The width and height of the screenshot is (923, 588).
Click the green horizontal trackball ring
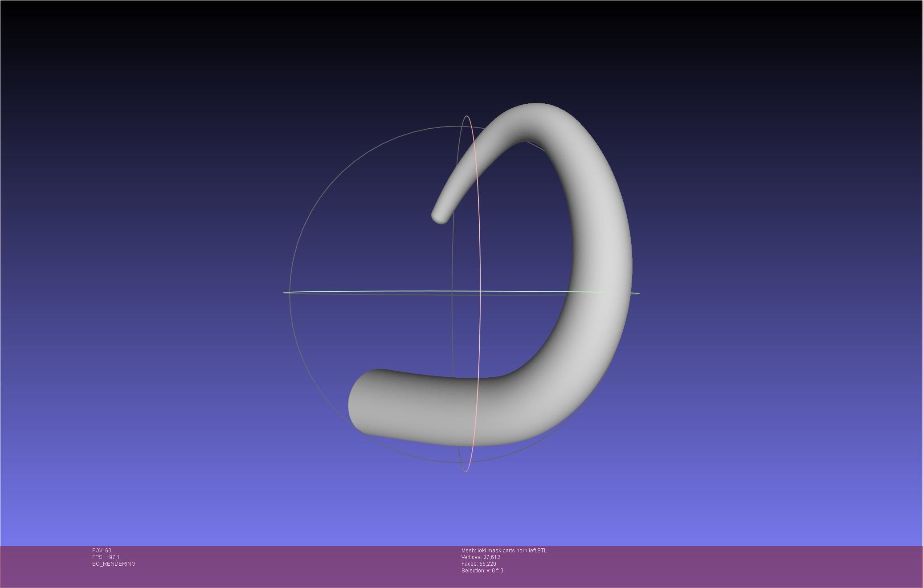coord(379,292)
